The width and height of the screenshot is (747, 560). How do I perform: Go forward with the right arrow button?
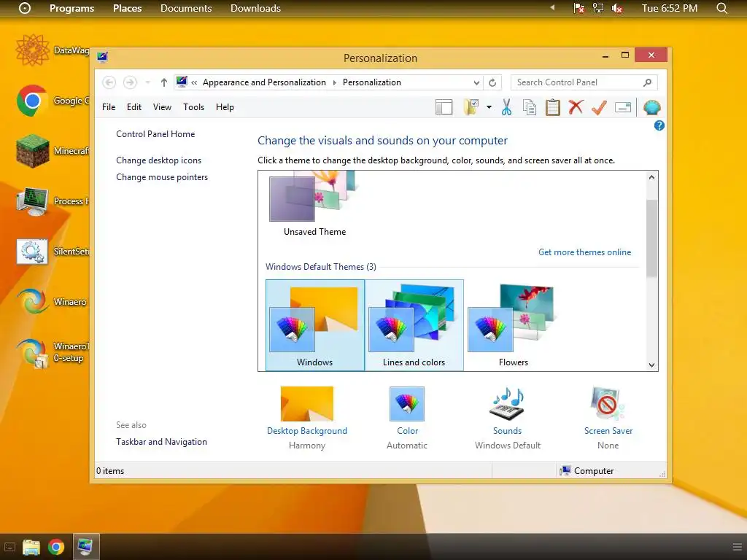tap(130, 82)
